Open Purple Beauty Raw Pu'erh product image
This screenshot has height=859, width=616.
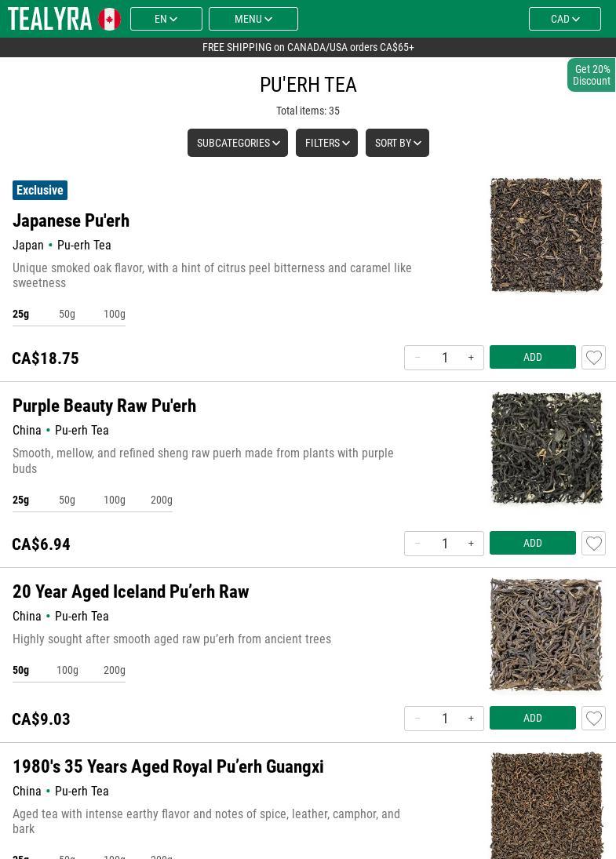(x=546, y=448)
